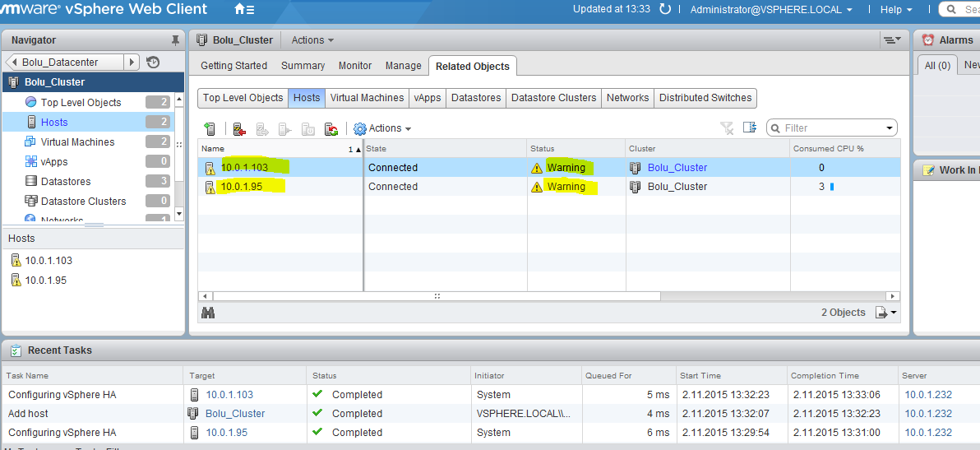Image resolution: width=980 pixels, height=450 pixels.
Task: Click the host power/standby icon
Action: pyautogui.click(x=308, y=129)
